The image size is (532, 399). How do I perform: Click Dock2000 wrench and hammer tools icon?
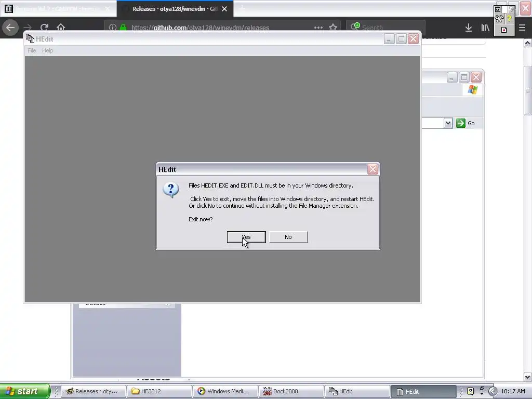pyautogui.click(x=499, y=19)
